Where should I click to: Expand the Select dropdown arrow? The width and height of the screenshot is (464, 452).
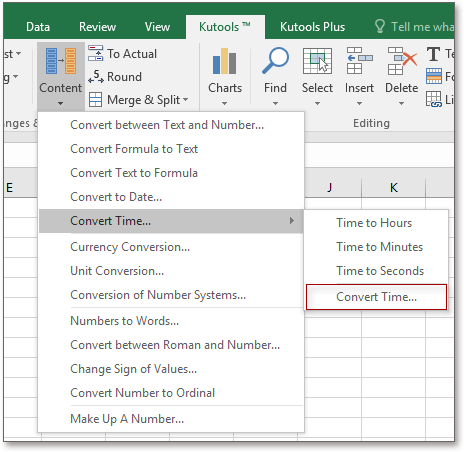pos(317,104)
